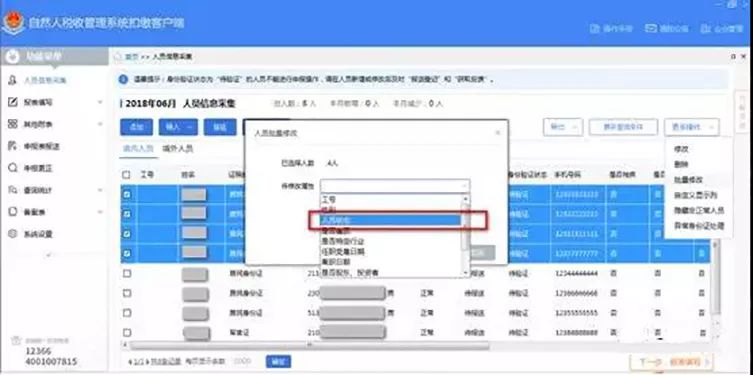Viewport: 753px width, 375px height.
Task: Switch to the 境外人员 tab
Action: click(178, 149)
